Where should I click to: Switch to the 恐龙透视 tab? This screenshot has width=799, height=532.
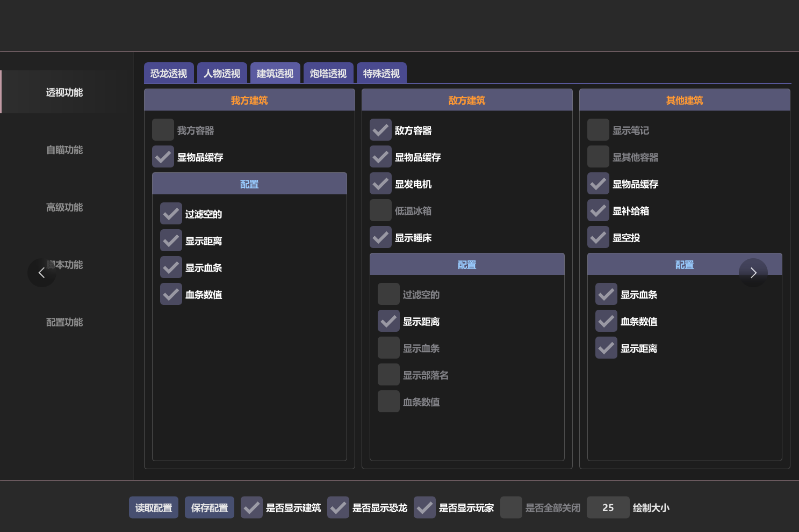pyautogui.click(x=169, y=74)
